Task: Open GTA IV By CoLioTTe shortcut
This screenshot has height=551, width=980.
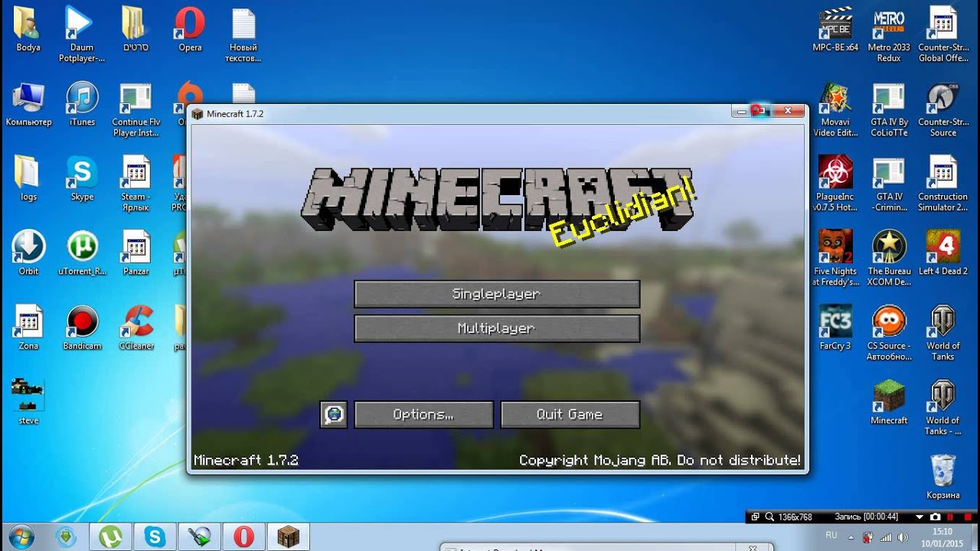Action: (889, 109)
